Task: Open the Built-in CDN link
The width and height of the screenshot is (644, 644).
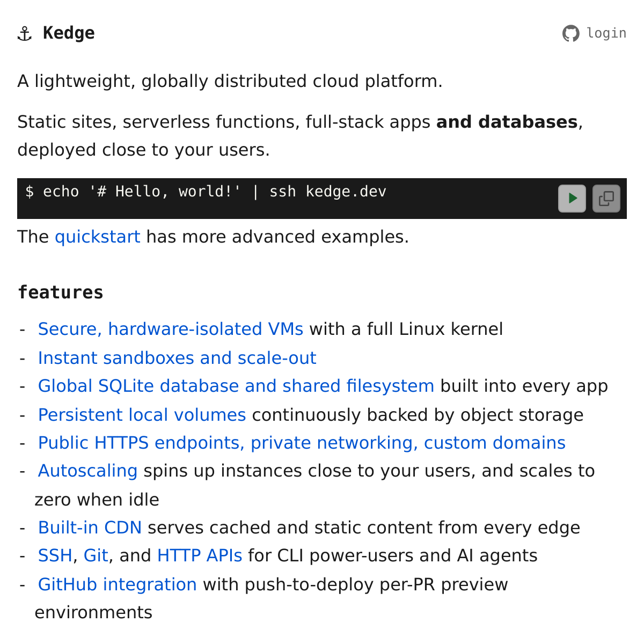Action: point(90,528)
